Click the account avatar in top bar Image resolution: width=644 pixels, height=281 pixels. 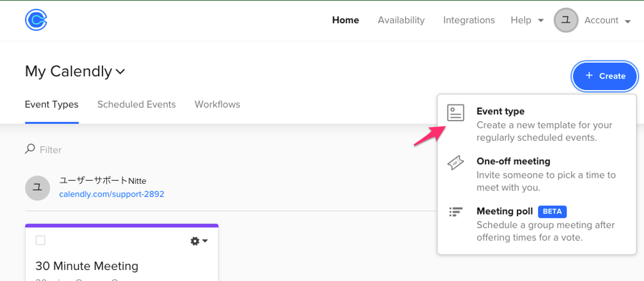pyautogui.click(x=566, y=20)
